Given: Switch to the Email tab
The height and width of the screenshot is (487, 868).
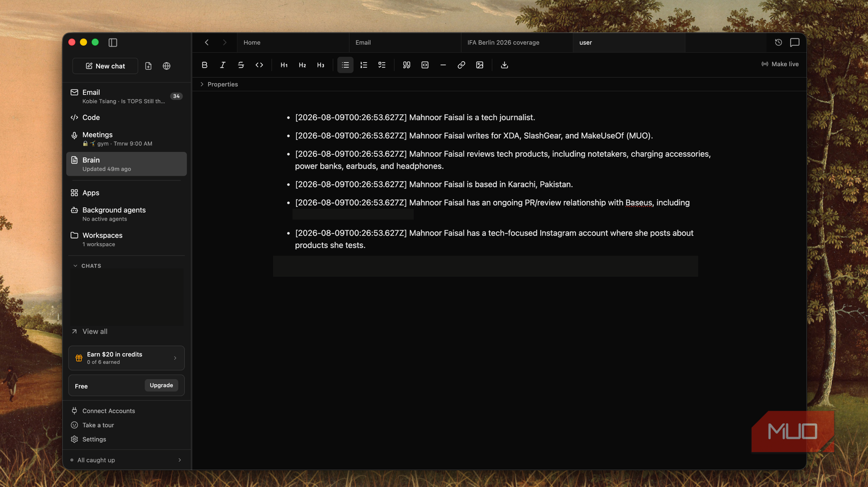Looking at the screenshot, I should tap(405, 43).
